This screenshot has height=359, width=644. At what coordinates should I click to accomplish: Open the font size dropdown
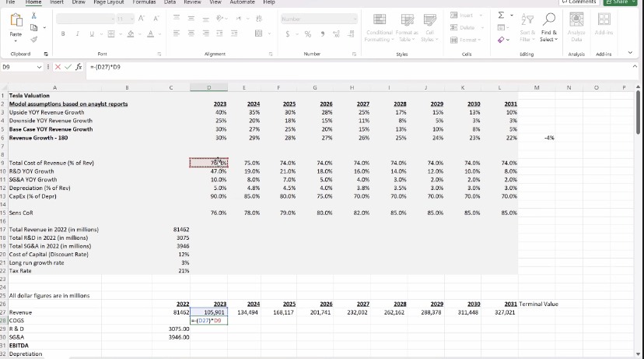tap(131, 19)
